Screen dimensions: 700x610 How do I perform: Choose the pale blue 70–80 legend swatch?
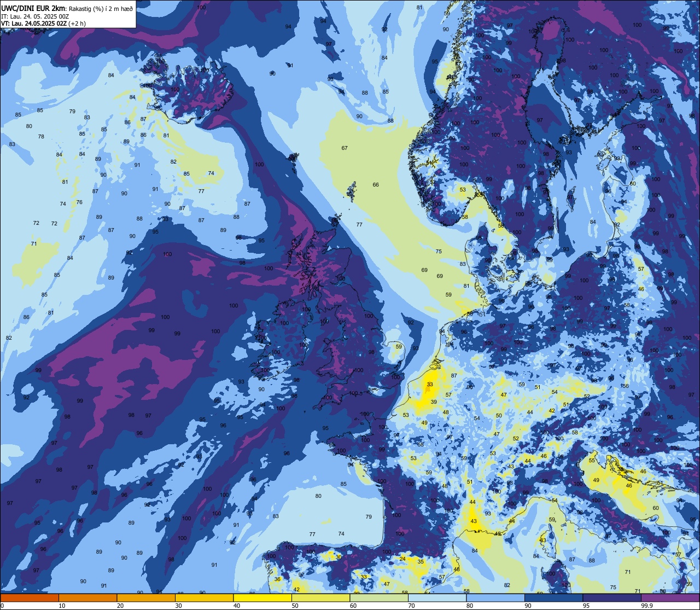(x=437, y=597)
